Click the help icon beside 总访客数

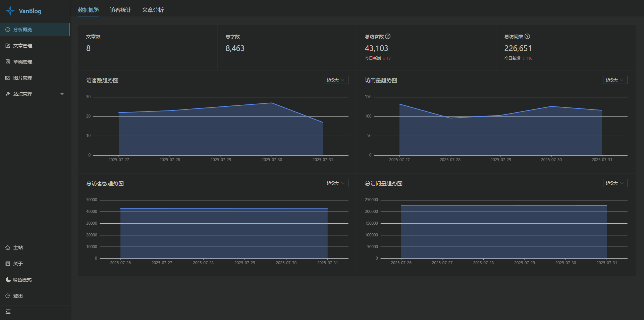click(x=388, y=36)
